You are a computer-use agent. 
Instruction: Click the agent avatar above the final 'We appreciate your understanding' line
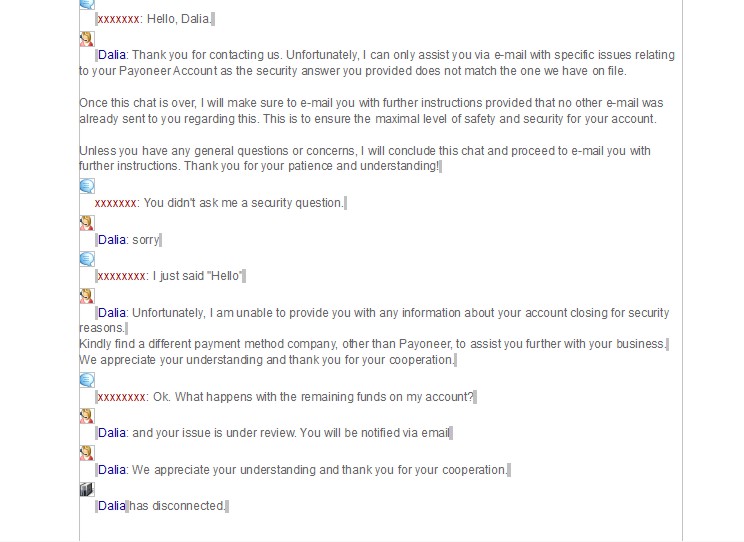point(87,453)
